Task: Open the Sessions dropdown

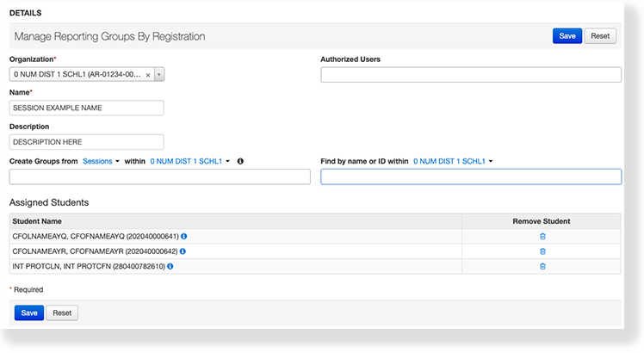Action: 101,161
